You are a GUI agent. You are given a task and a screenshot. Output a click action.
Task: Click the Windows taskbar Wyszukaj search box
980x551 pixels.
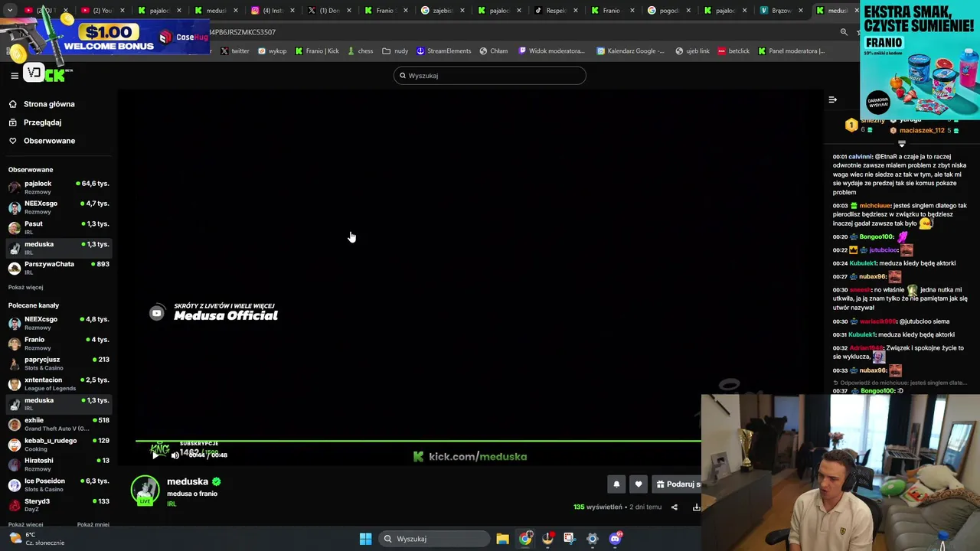tap(435, 539)
